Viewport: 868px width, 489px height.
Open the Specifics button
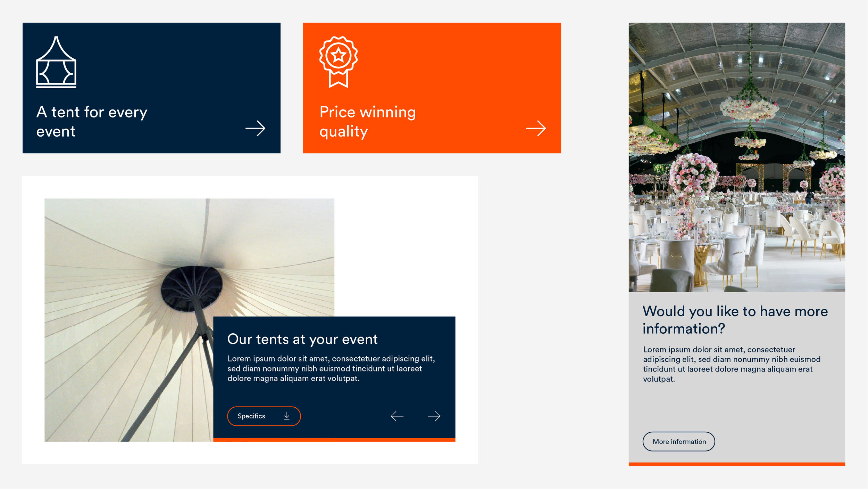264,416
